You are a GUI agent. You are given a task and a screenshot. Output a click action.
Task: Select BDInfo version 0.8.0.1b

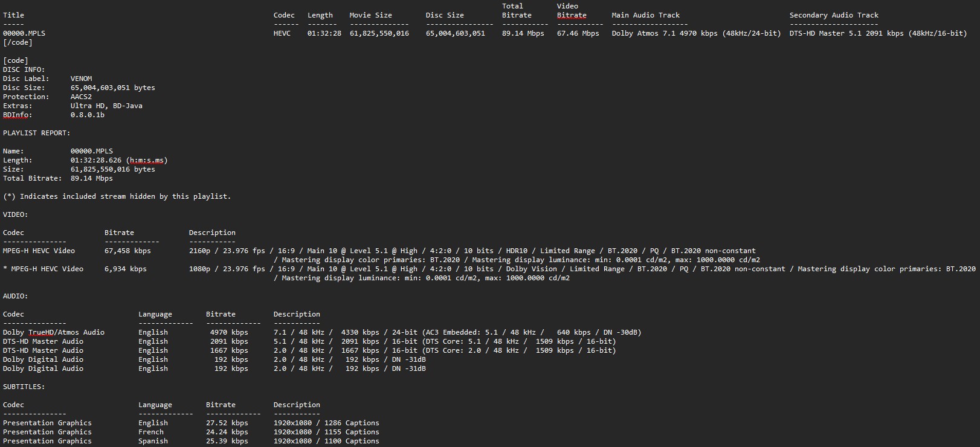click(x=88, y=115)
